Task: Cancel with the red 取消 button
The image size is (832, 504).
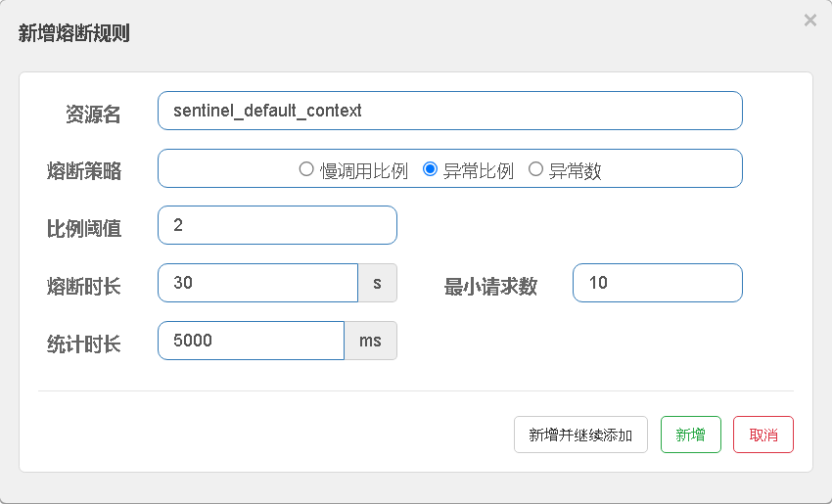Action: pyautogui.click(x=763, y=435)
